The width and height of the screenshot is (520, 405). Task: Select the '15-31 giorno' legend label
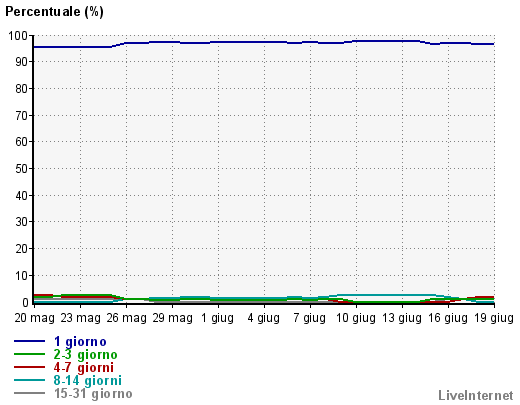(x=93, y=394)
